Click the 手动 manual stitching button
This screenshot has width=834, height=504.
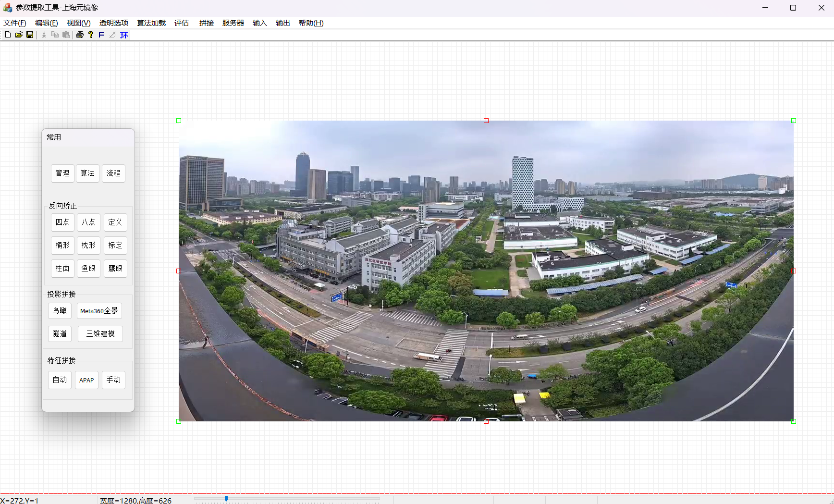coord(113,380)
